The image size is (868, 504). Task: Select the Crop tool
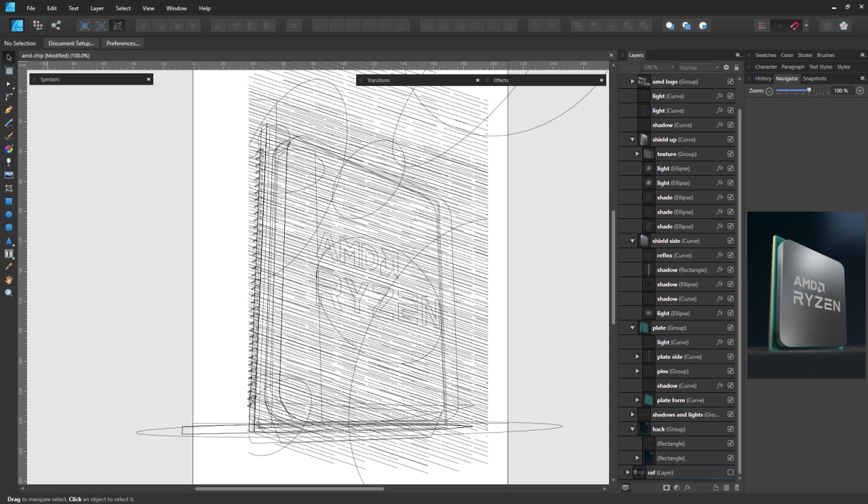coord(9,188)
